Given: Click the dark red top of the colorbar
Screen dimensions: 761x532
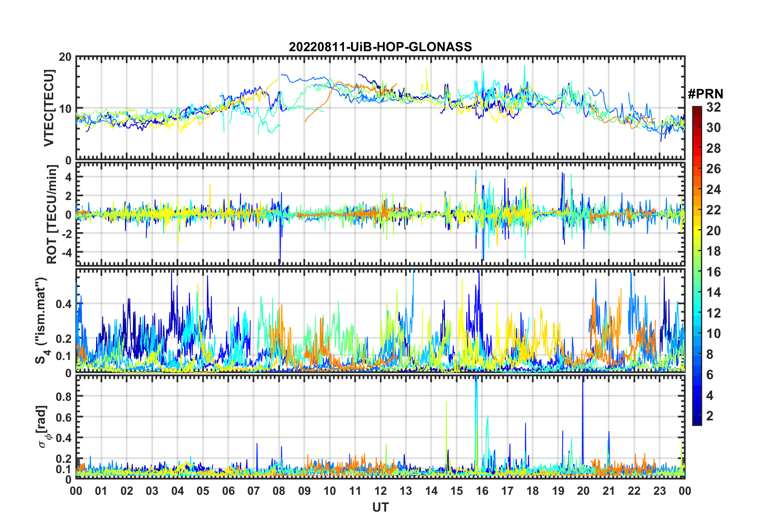Looking at the screenshot, I should click(x=697, y=110).
